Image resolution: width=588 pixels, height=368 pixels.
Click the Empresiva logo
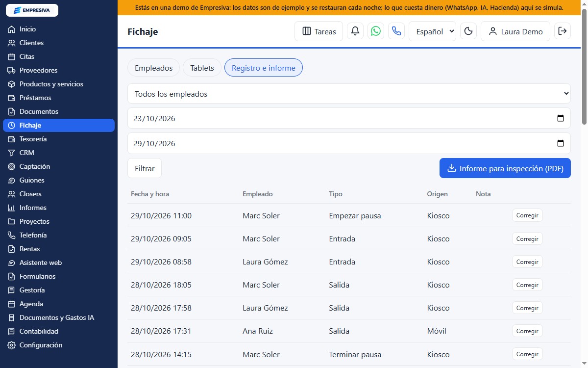pyautogui.click(x=32, y=10)
